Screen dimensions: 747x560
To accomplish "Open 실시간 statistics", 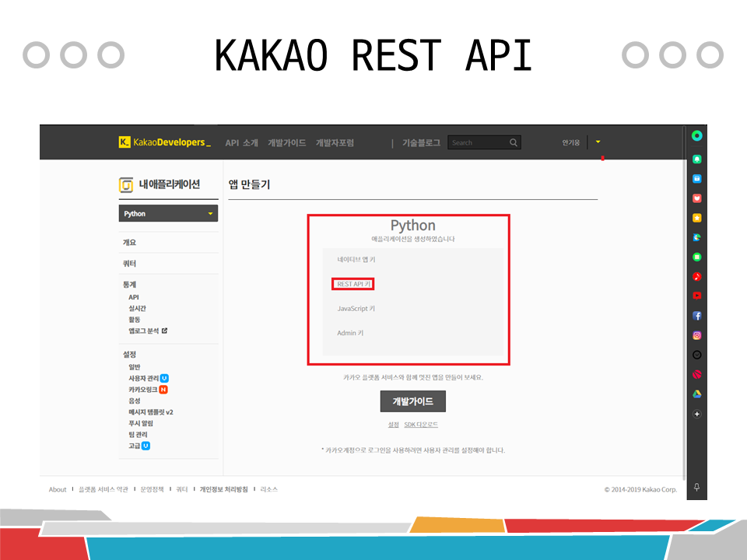I will [137, 309].
